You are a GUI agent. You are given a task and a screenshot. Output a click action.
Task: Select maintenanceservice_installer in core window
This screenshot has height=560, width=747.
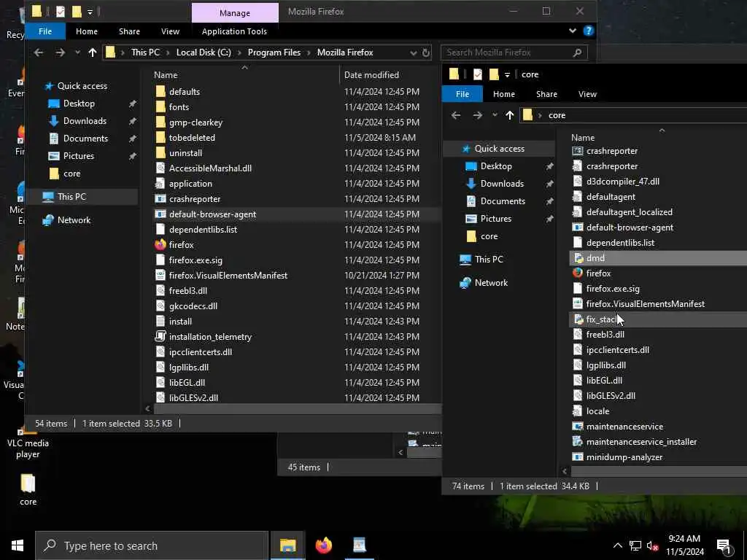click(x=641, y=442)
